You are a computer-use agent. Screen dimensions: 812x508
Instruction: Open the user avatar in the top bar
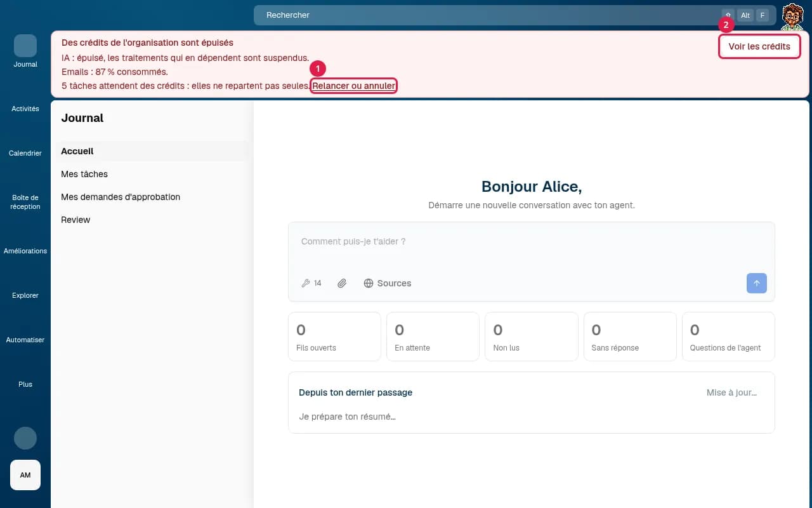point(792,15)
